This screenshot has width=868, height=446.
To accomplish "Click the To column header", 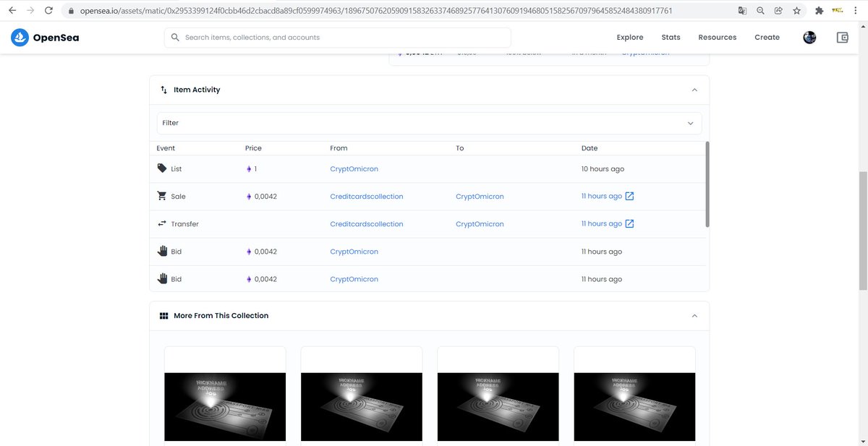I will (x=460, y=148).
